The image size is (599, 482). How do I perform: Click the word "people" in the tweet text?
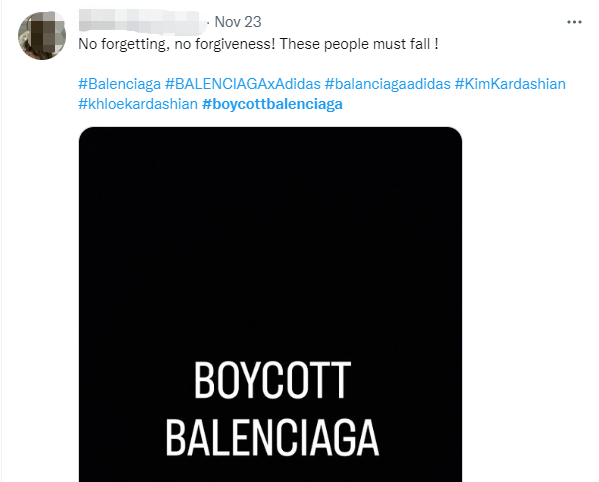click(x=346, y=44)
